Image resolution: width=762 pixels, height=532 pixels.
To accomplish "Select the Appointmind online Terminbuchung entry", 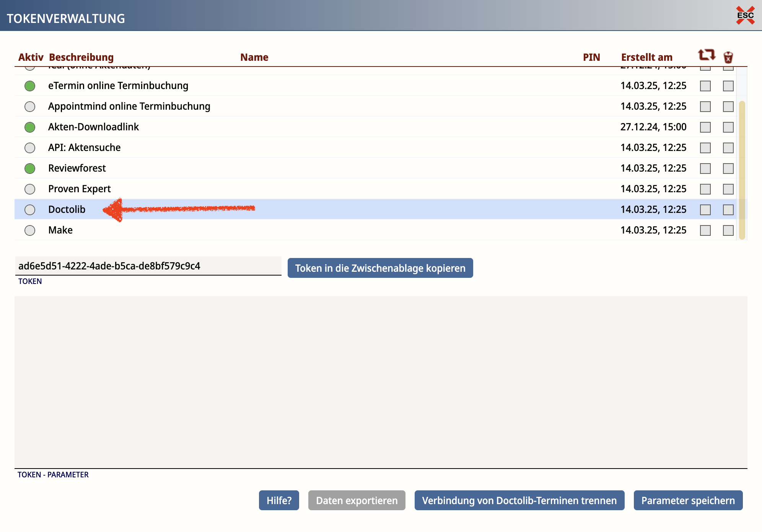I will click(129, 106).
